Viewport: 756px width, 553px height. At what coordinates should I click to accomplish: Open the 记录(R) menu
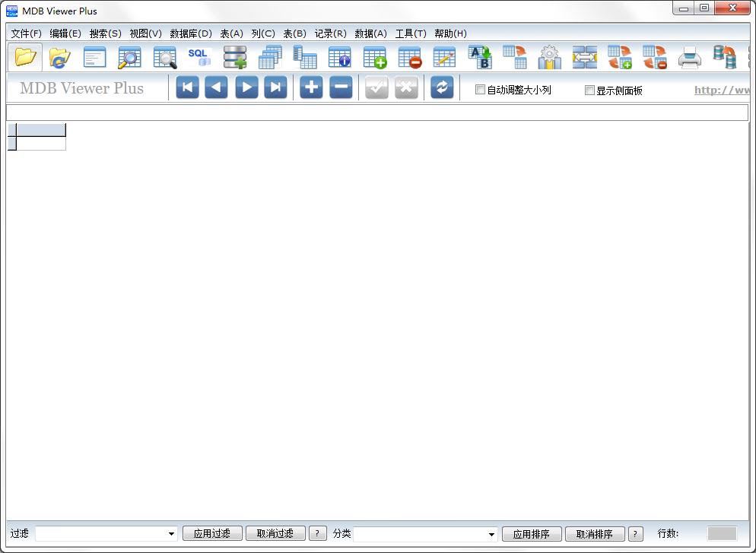click(330, 33)
